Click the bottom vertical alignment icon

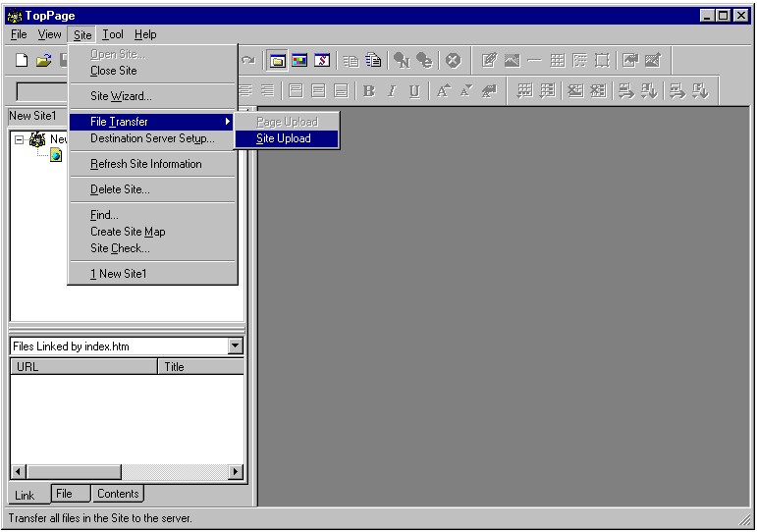341,90
